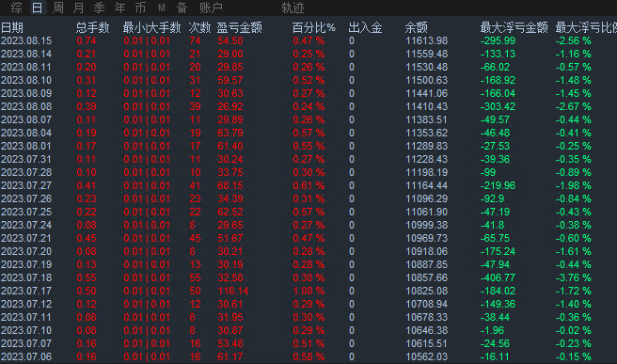Click floating loss -303.42
The width and height of the screenshot is (617, 364).
(498, 106)
